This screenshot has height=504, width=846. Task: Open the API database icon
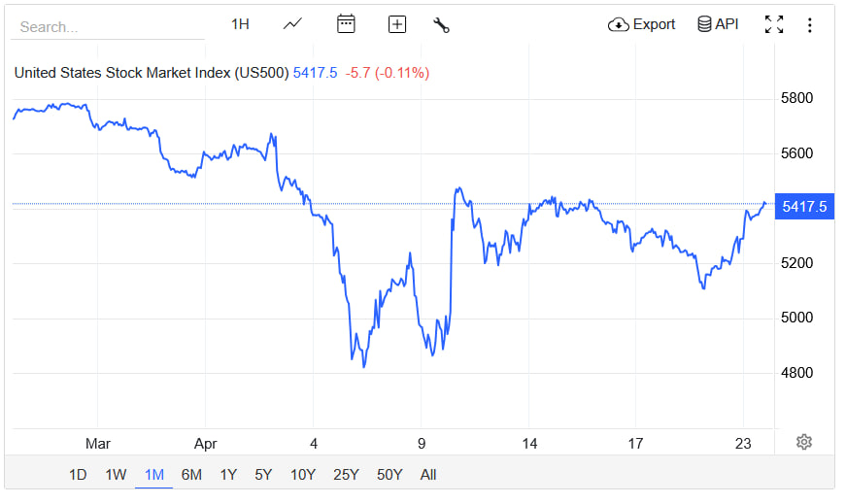[x=718, y=24]
